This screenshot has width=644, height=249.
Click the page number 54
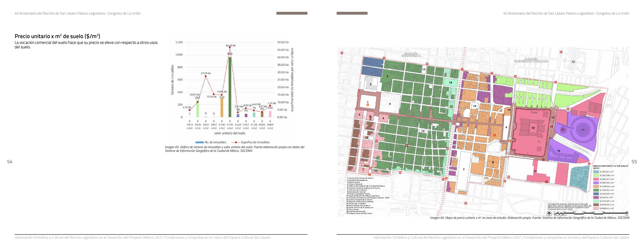[10, 162]
